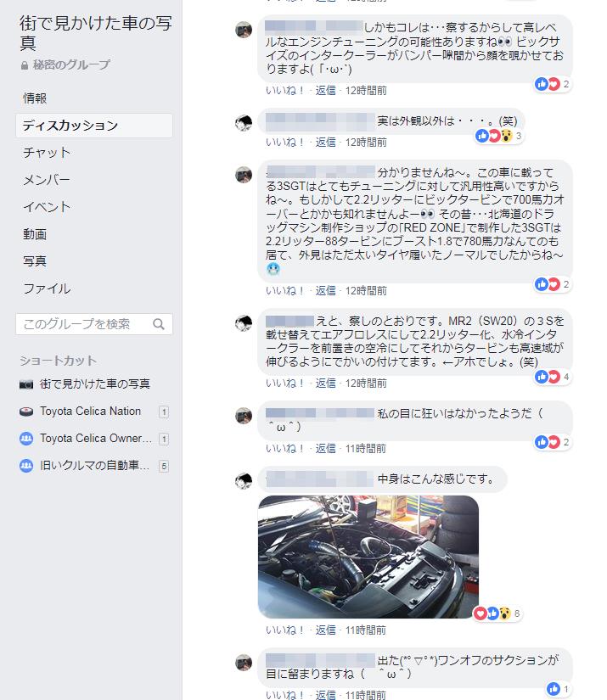View reactions on the 実は外観以外は comment
The image size is (607, 700).
(499, 136)
